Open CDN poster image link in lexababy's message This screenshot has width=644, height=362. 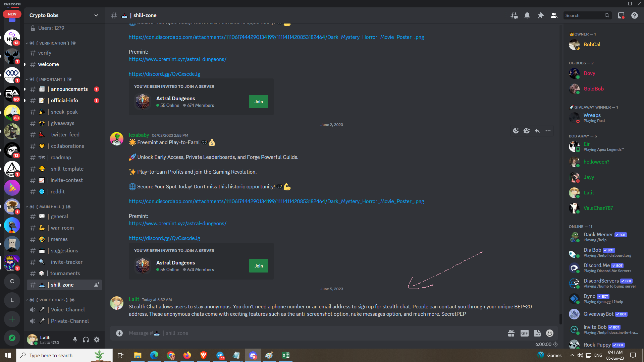point(276,201)
